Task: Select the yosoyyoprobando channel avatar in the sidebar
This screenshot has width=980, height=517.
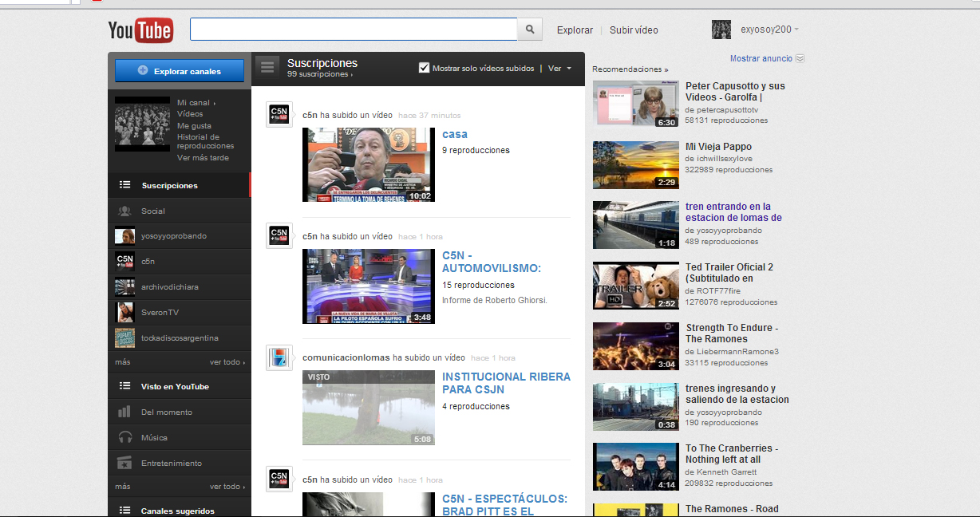Action: point(125,236)
